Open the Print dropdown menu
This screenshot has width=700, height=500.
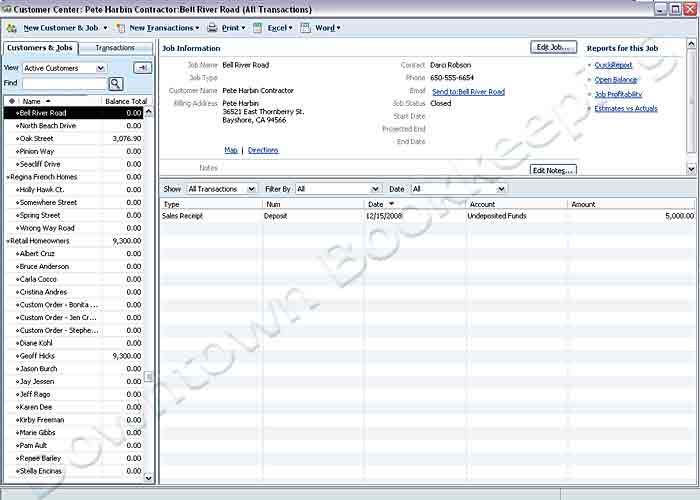click(x=243, y=28)
